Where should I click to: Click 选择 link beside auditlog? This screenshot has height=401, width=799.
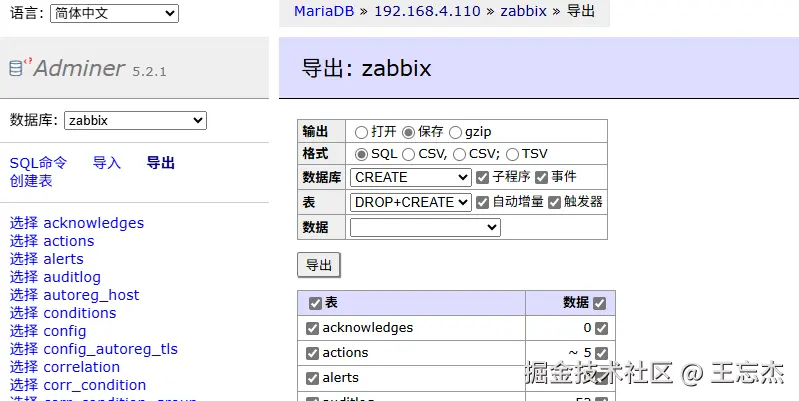(24, 277)
